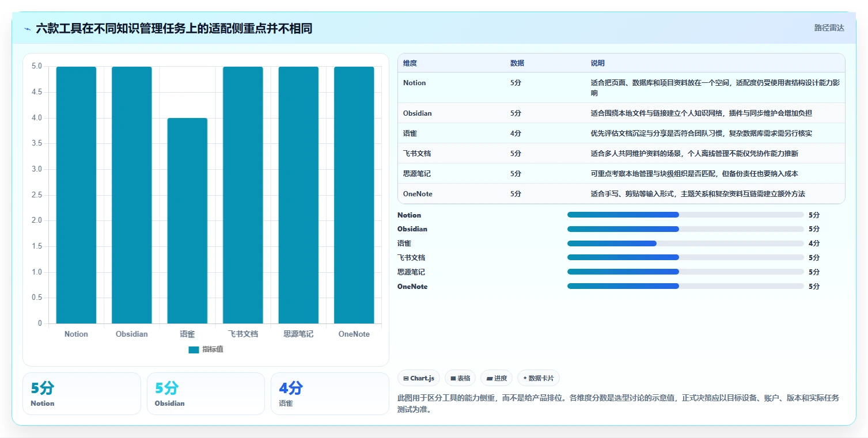The image size is (868, 438).
Task: Click description starting 适合多人共同维护
Action: [x=695, y=154]
